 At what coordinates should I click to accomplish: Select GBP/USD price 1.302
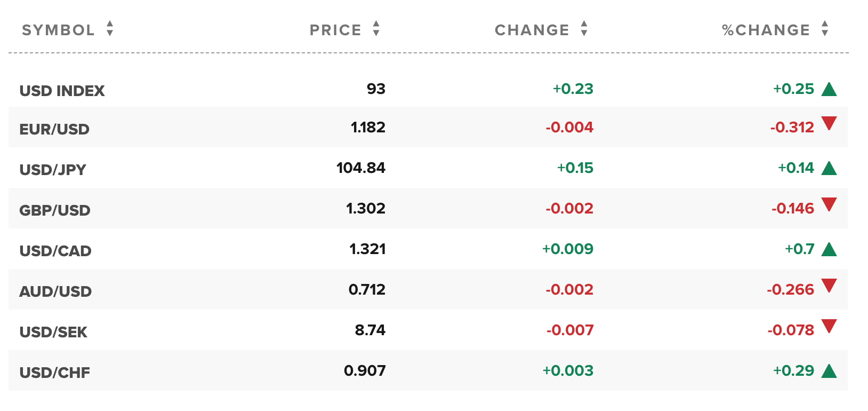pyautogui.click(x=366, y=208)
